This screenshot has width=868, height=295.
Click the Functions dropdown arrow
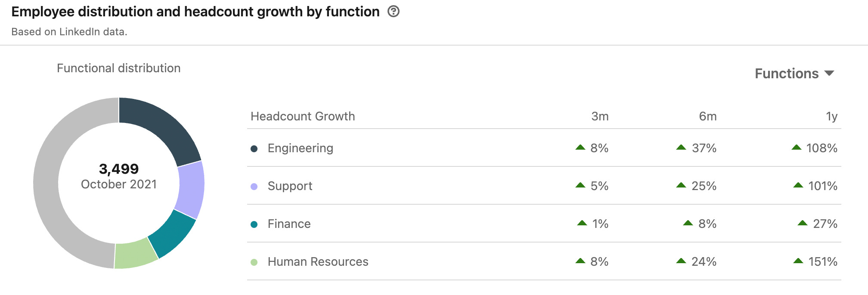(829, 74)
